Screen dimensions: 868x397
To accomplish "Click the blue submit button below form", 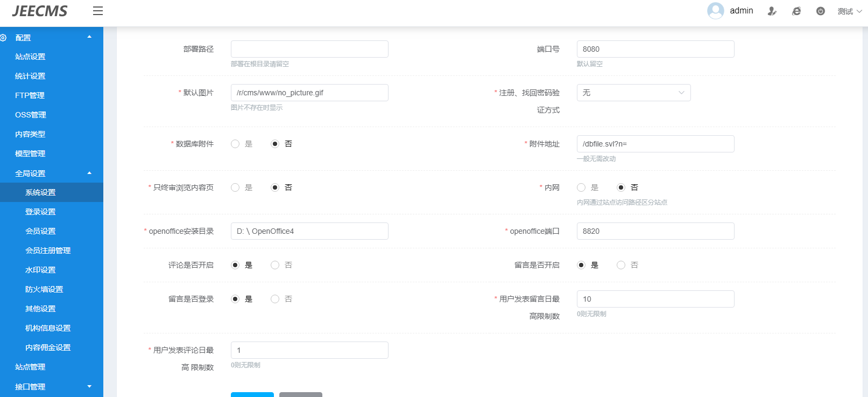I will (252, 394).
